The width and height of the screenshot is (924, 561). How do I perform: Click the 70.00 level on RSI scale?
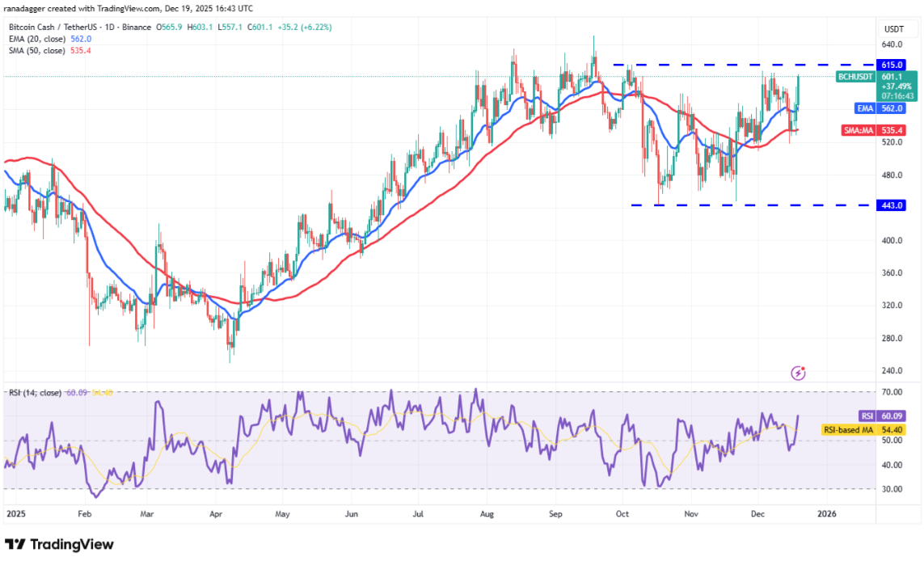[x=892, y=392]
